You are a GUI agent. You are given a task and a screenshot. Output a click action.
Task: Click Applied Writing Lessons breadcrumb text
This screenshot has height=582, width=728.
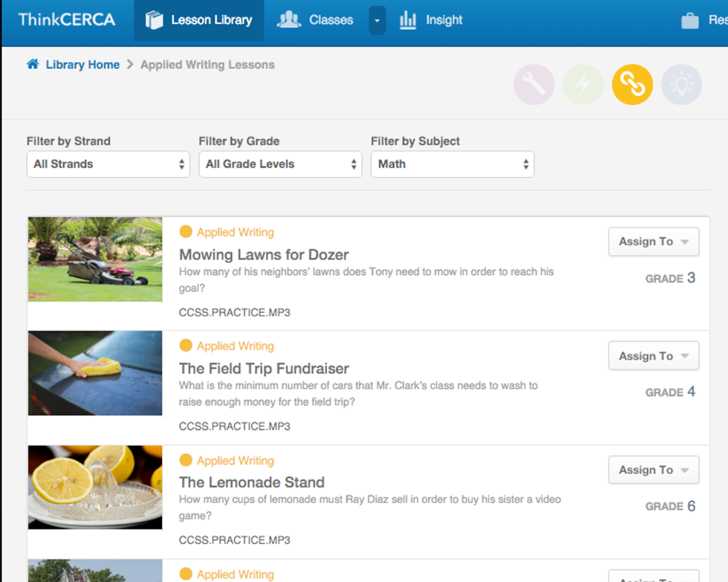pos(208,65)
